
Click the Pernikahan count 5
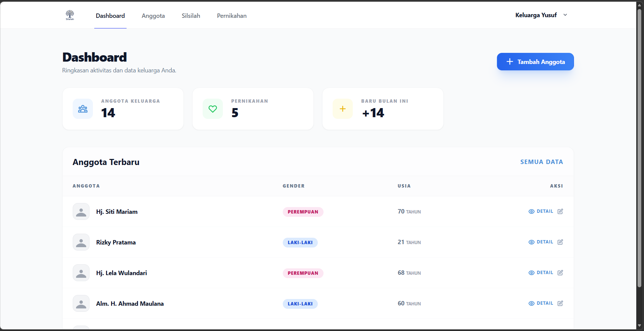click(235, 113)
